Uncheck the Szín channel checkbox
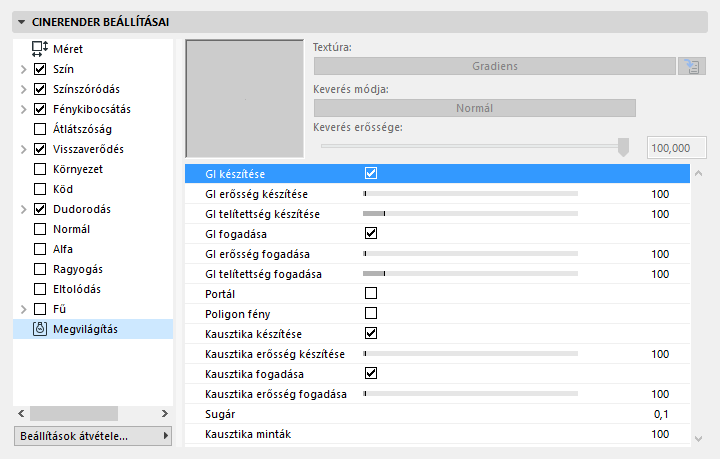This screenshot has height=459, width=720. [x=40, y=69]
